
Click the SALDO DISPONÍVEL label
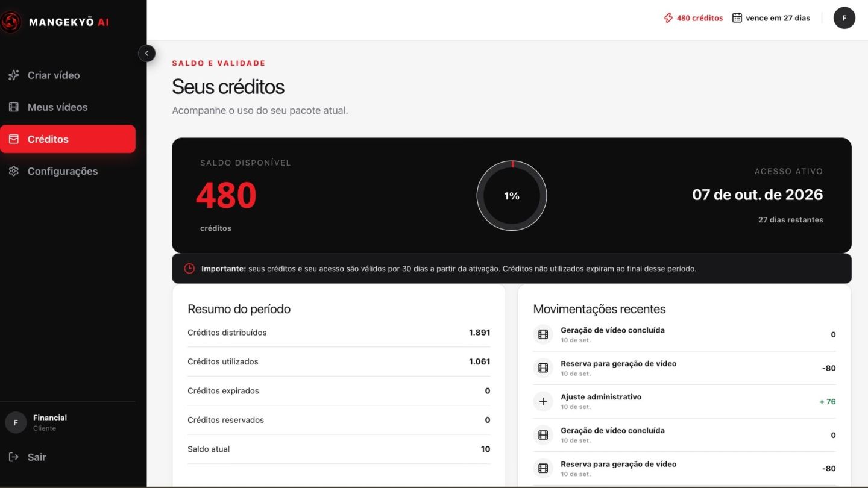point(245,163)
